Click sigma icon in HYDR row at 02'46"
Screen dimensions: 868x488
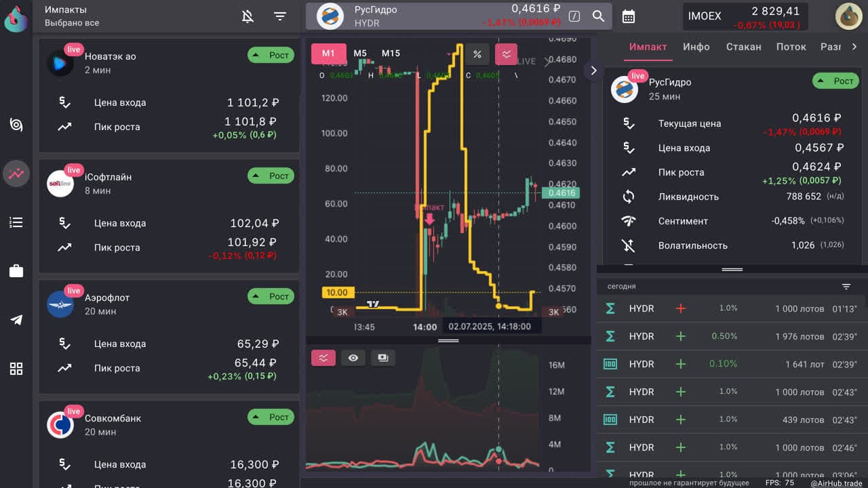(x=610, y=447)
